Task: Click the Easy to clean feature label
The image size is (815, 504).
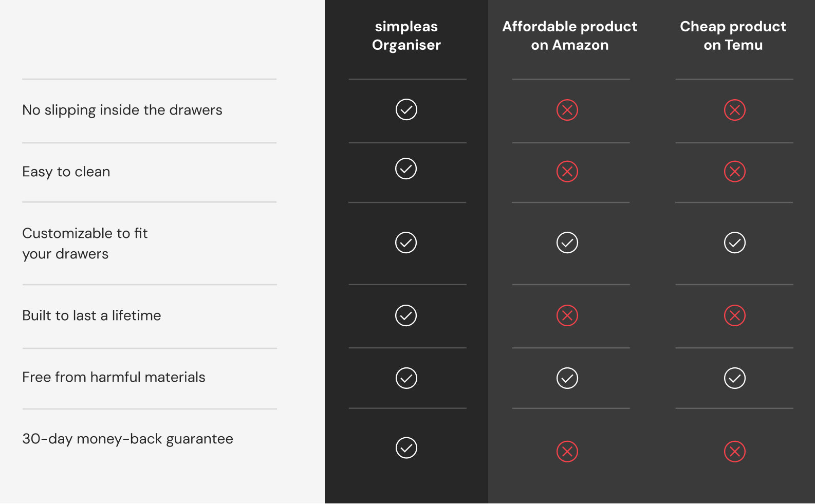Action: (66, 172)
